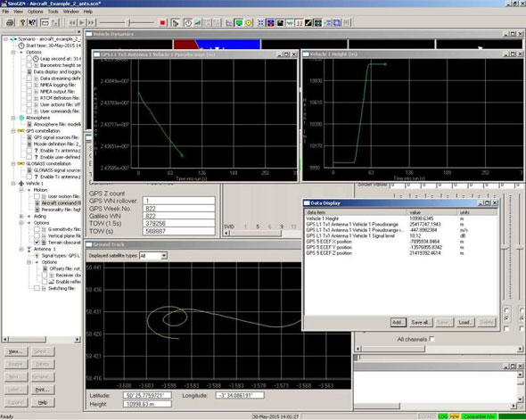Expand the Aiding tree node

coord(21,217)
